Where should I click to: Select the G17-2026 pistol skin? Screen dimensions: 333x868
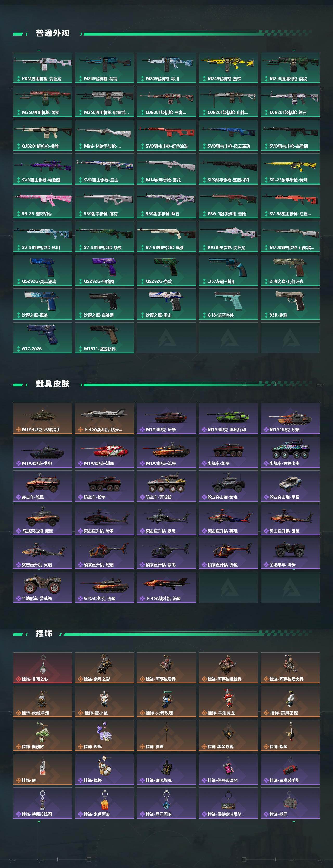pos(42,338)
